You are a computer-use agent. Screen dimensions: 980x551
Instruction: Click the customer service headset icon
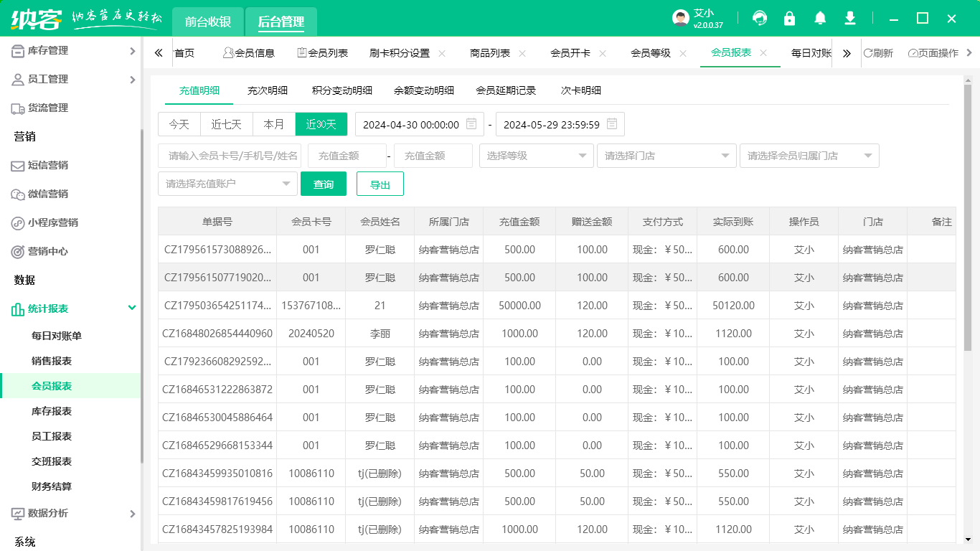pos(759,19)
